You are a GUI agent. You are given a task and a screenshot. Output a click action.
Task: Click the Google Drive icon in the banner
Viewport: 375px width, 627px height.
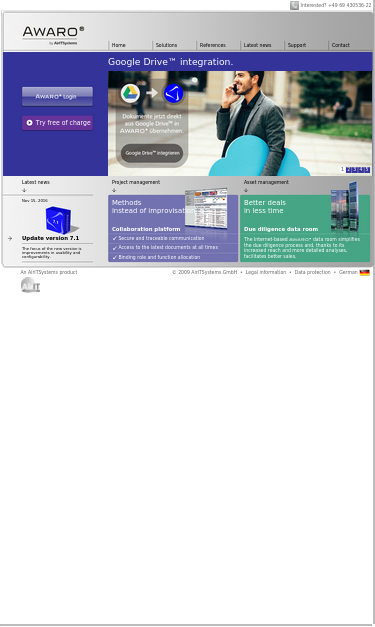130,94
